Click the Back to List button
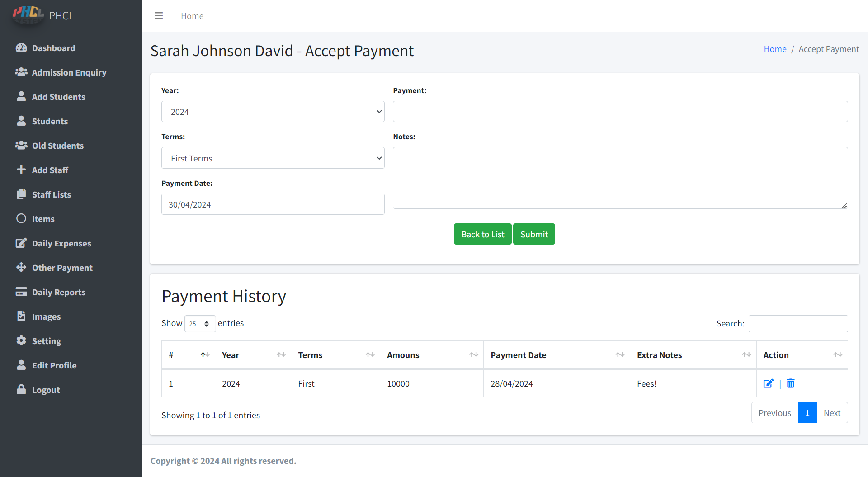Image resolution: width=868 pixels, height=477 pixels. 482,234
